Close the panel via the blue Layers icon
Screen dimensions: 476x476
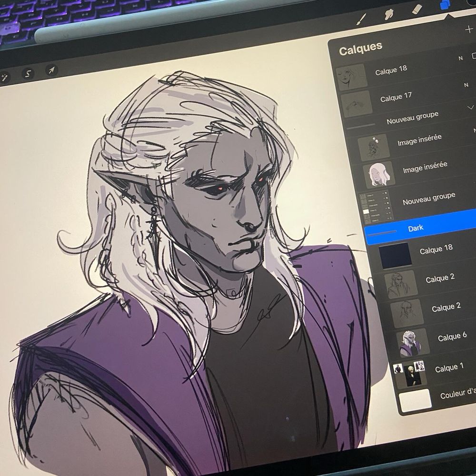(446, 5)
